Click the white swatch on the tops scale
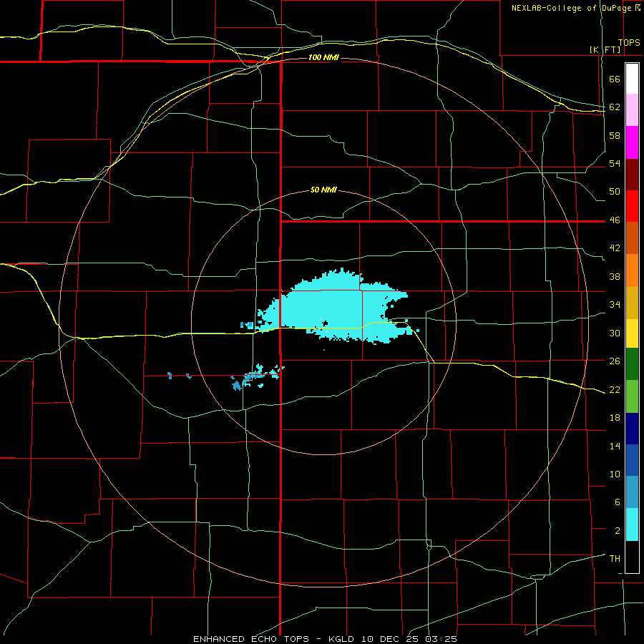Image resolution: width=644 pixels, height=644 pixels. point(632,79)
